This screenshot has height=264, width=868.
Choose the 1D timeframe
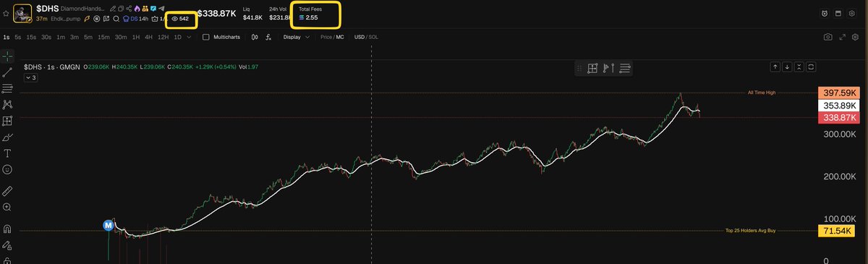178,37
